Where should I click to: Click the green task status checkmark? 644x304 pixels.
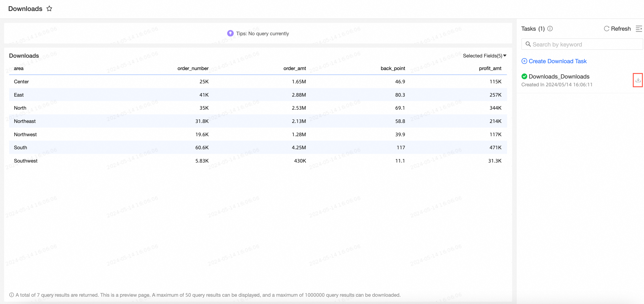[x=524, y=76]
